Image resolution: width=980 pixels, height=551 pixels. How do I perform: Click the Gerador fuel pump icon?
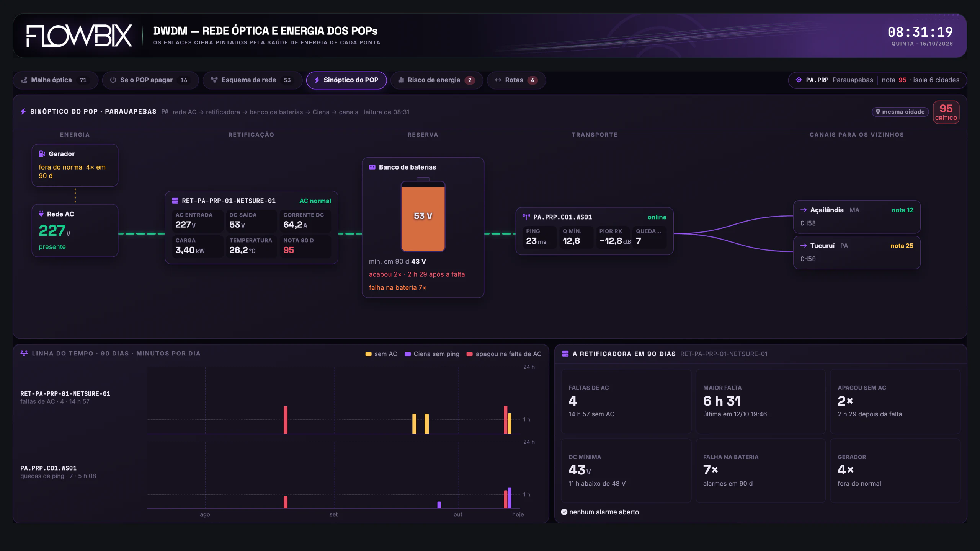coord(42,154)
